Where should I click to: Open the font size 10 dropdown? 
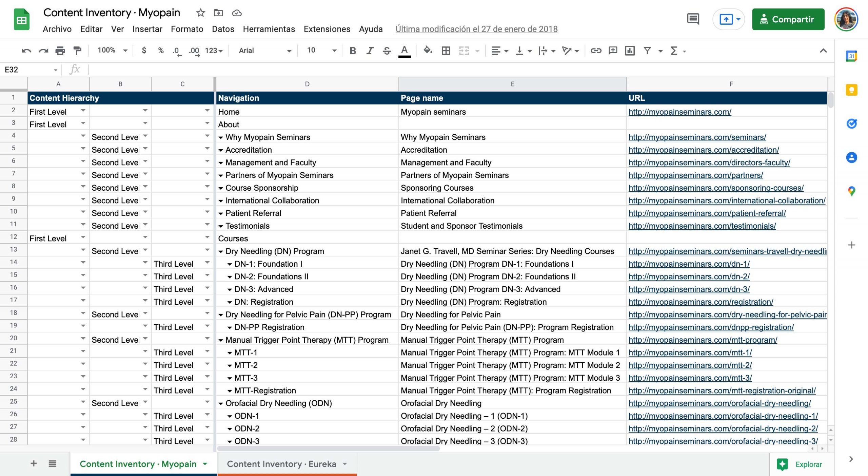321,51
